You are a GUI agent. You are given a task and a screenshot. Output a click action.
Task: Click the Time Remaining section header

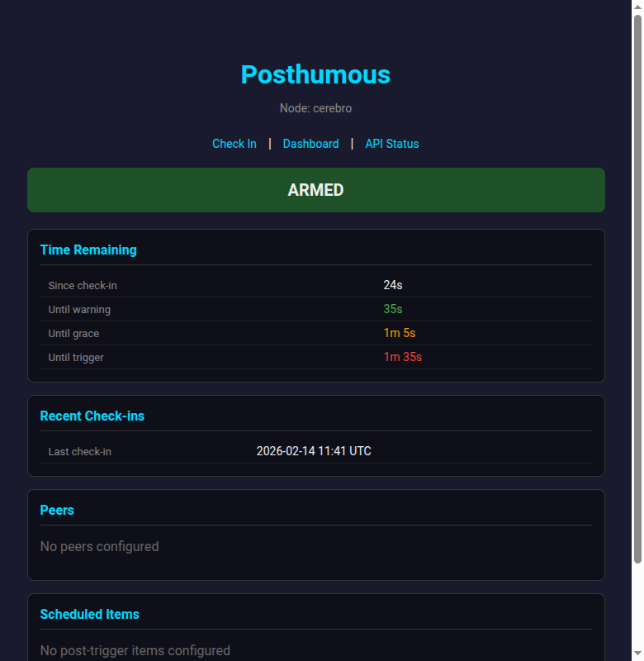click(x=88, y=250)
